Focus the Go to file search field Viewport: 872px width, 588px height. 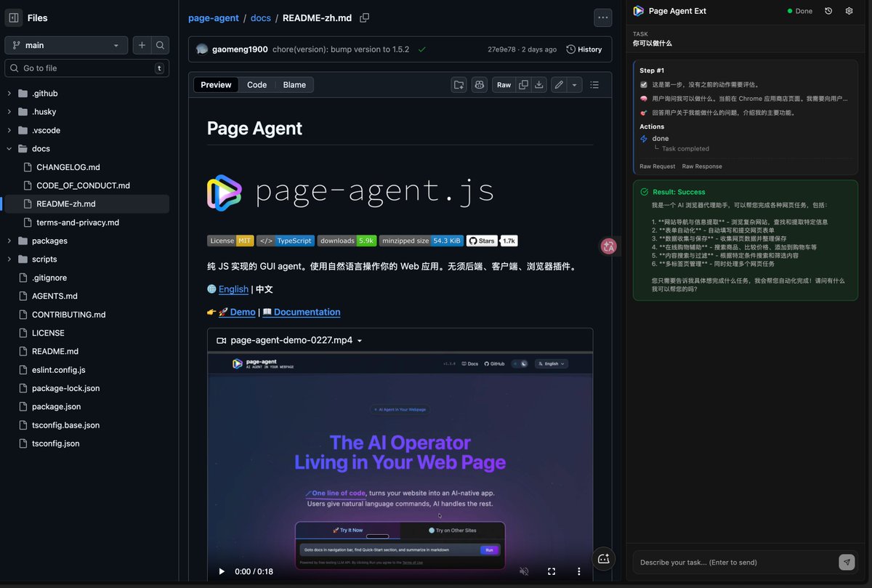[x=86, y=68]
